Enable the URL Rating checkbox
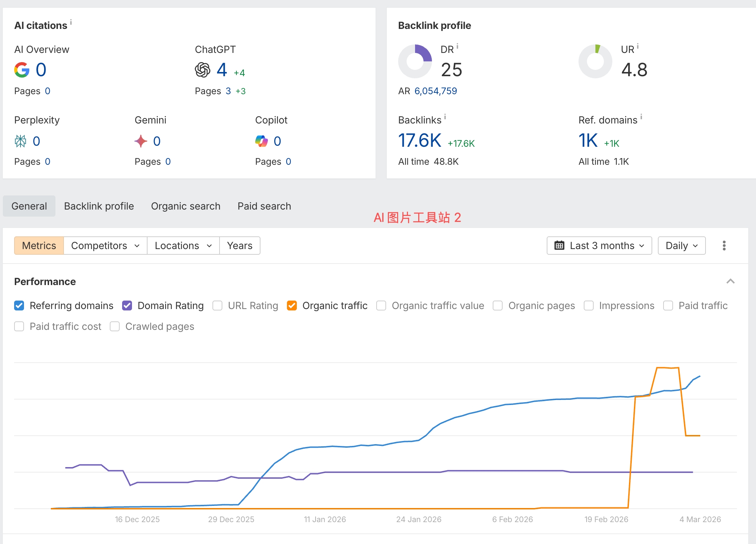Screen dimensions: 756x544 point(217,306)
